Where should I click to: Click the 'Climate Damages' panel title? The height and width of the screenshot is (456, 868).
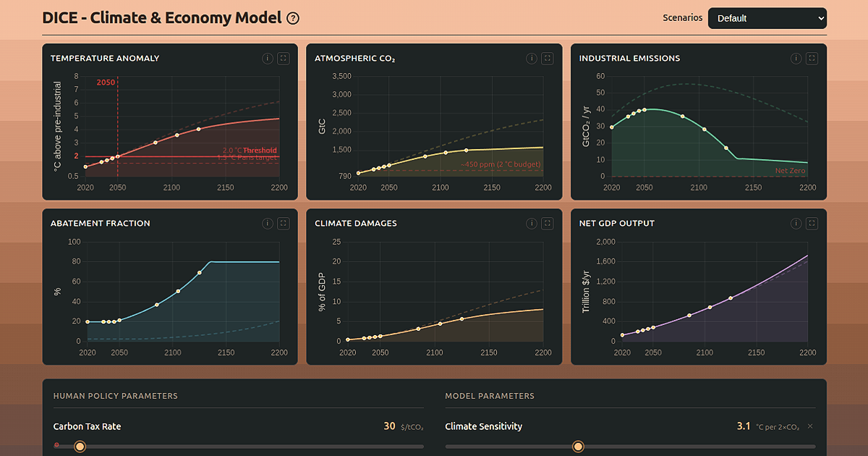pyautogui.click(x=356, y=224)
